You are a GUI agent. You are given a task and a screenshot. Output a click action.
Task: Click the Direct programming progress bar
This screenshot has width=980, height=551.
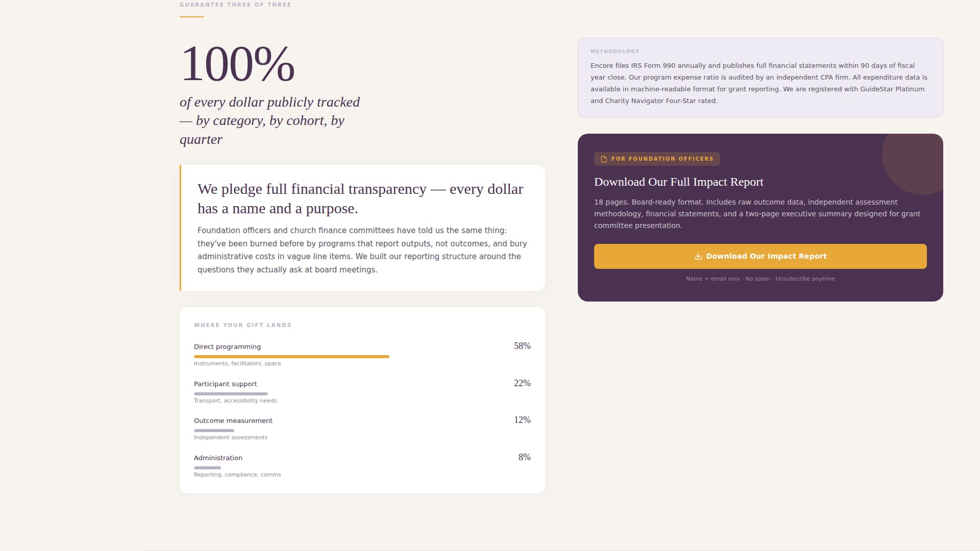(x=291, y=357)
